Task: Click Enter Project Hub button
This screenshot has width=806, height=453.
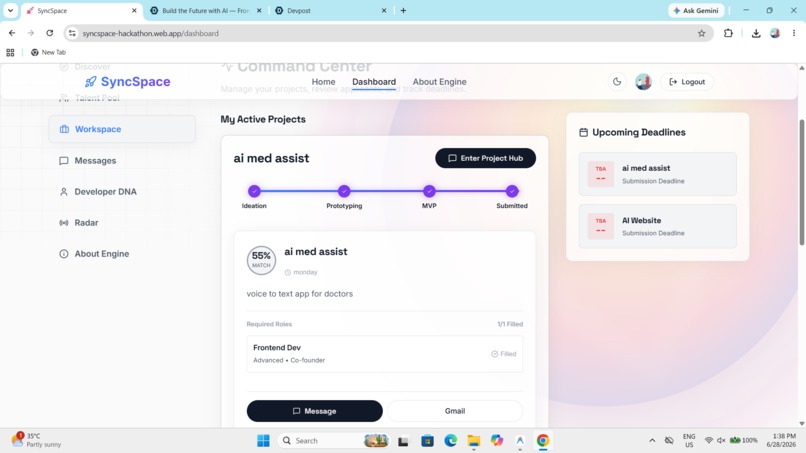Action: [485, 158]
